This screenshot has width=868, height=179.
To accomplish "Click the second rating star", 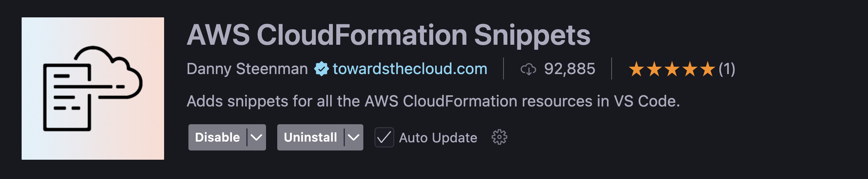I will pyautogui.click(x=654, y=69).
